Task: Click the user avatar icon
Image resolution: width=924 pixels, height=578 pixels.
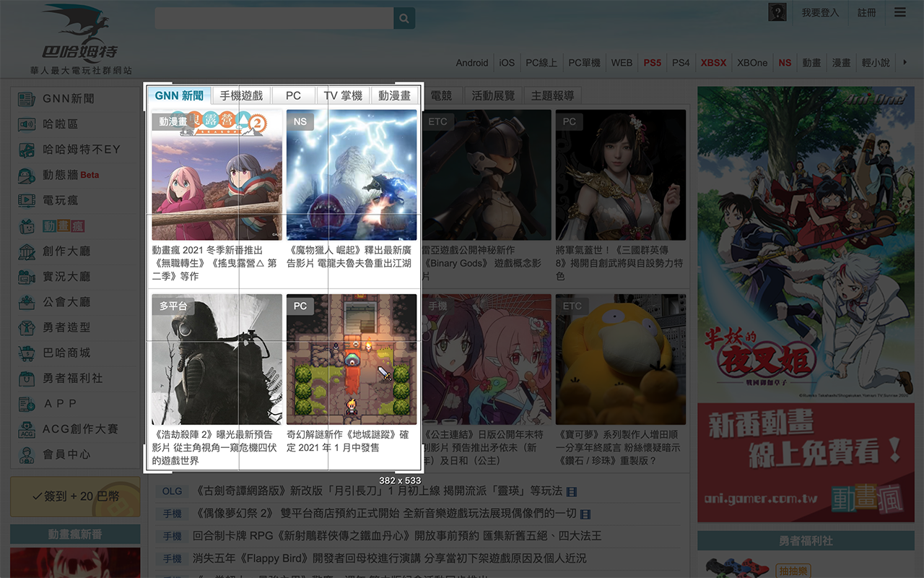Action: 777,12
